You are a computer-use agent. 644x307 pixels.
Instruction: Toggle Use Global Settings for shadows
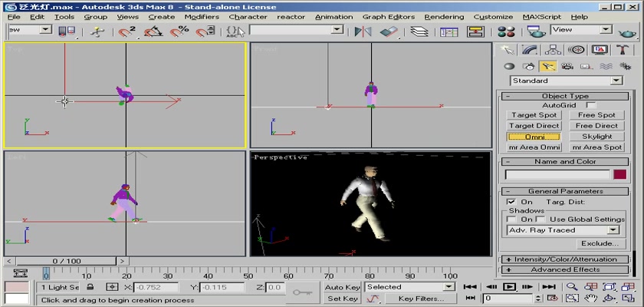click(x=540, y=220)
